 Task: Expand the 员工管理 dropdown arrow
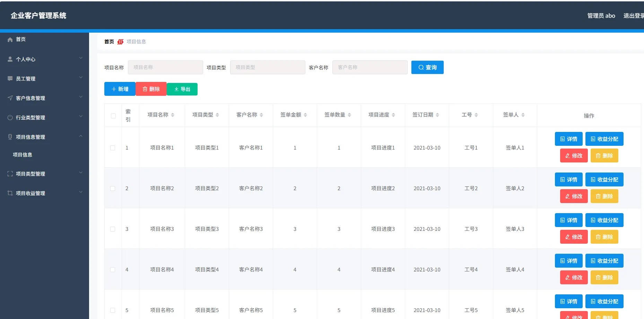pyautogui.click(x=81, y=77)
